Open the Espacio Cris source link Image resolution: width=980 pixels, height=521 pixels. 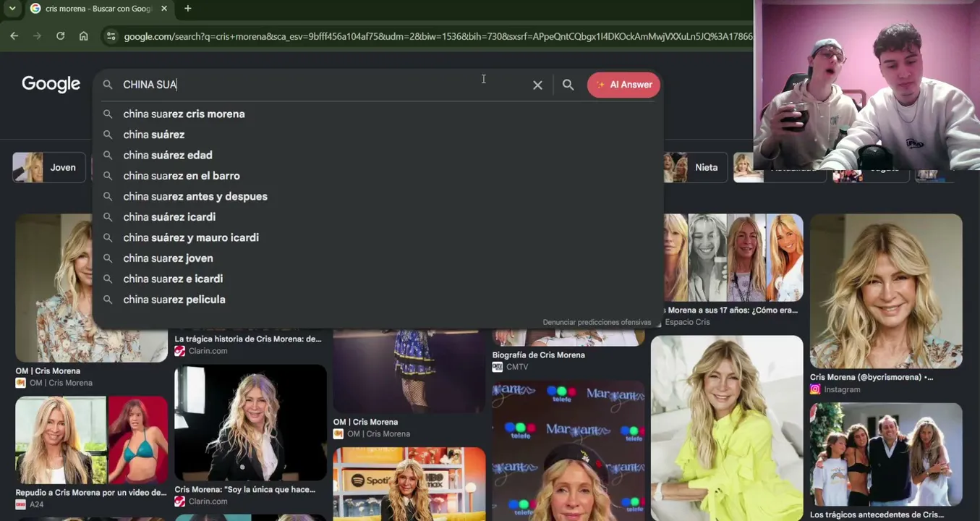[x=687, y=322]
